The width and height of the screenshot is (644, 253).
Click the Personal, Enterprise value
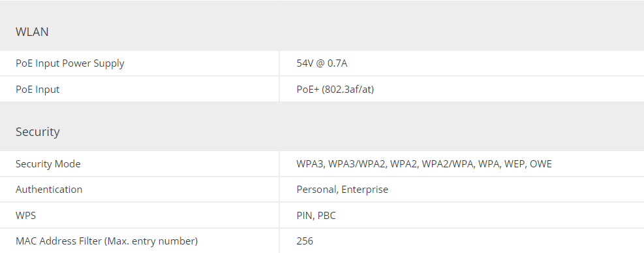pos(342,189)
